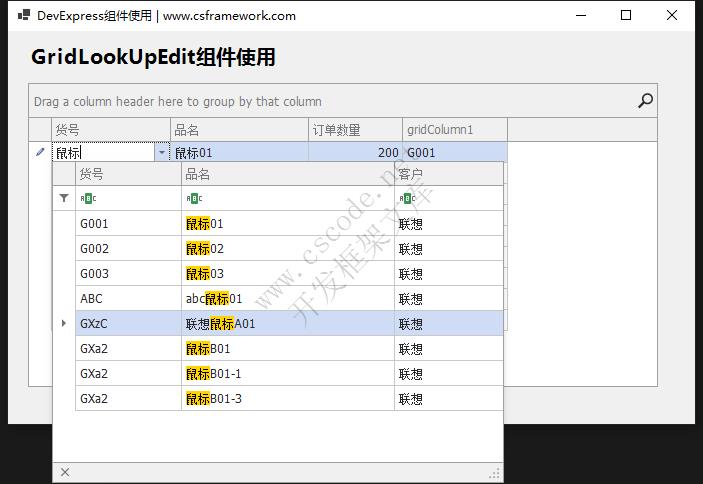
Task: Select popup row G002
Action: pos(289,248)
